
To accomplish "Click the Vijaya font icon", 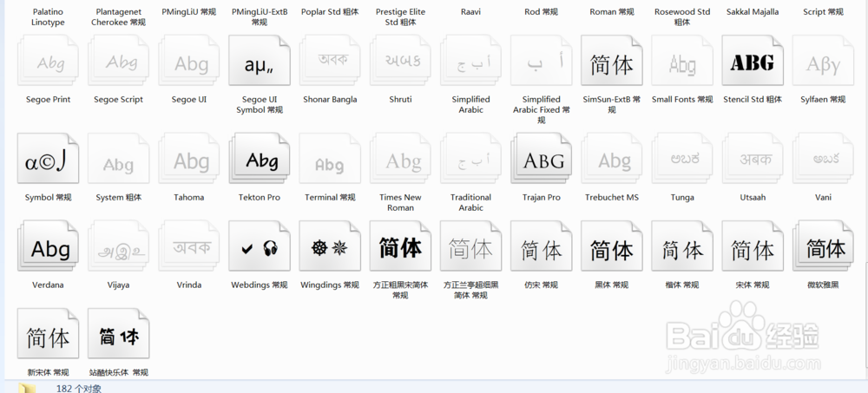I will click(x=118, y=246).
